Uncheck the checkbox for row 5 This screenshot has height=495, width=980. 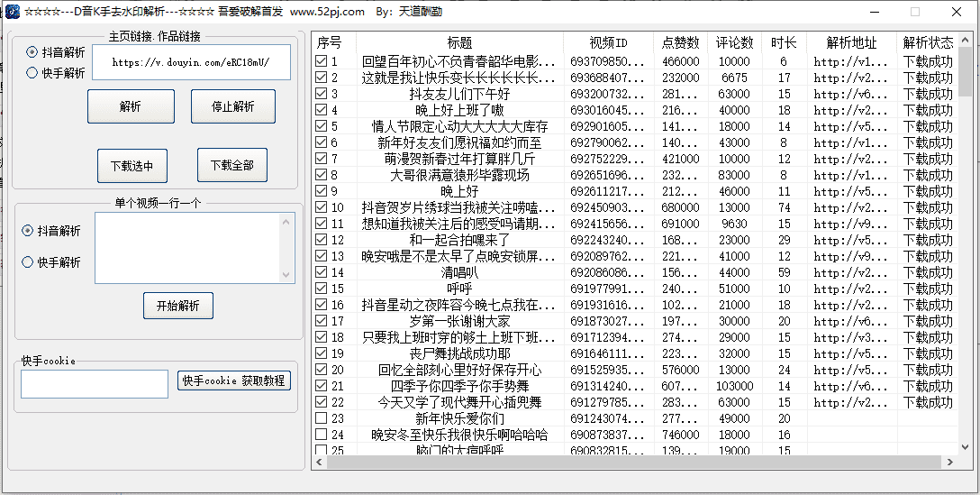pos(322,126)
